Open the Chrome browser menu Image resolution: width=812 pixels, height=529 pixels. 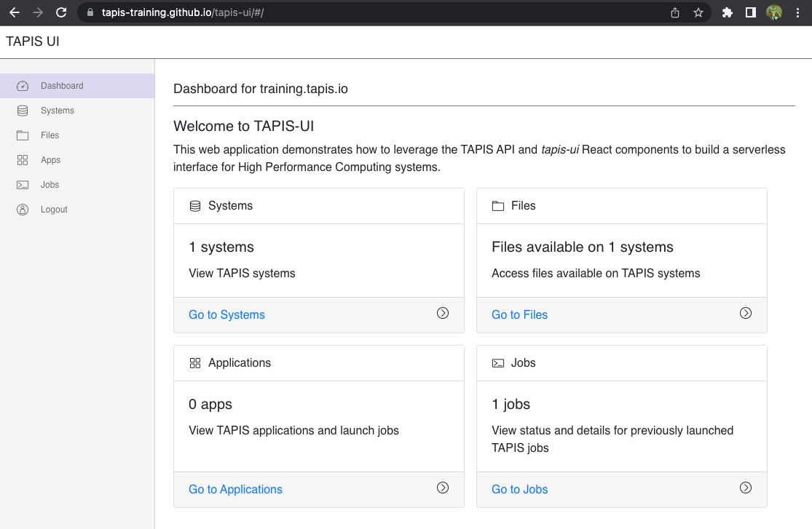pos(798,12)
